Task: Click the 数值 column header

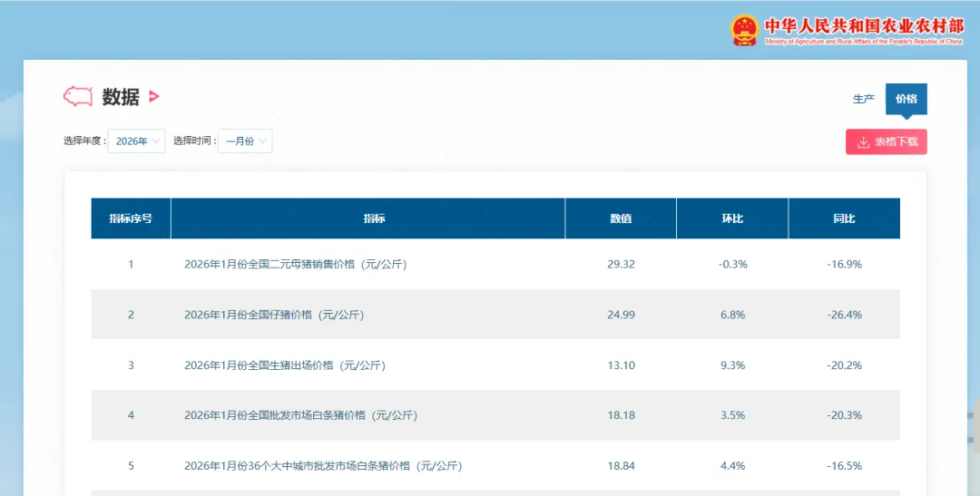Action: click(x=621, y=219)
